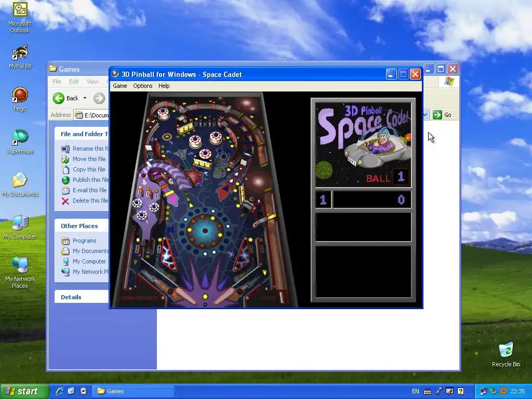Click the orange magnifier tray icon
Viewport: 532px width, 399px height.
[503, 391]
